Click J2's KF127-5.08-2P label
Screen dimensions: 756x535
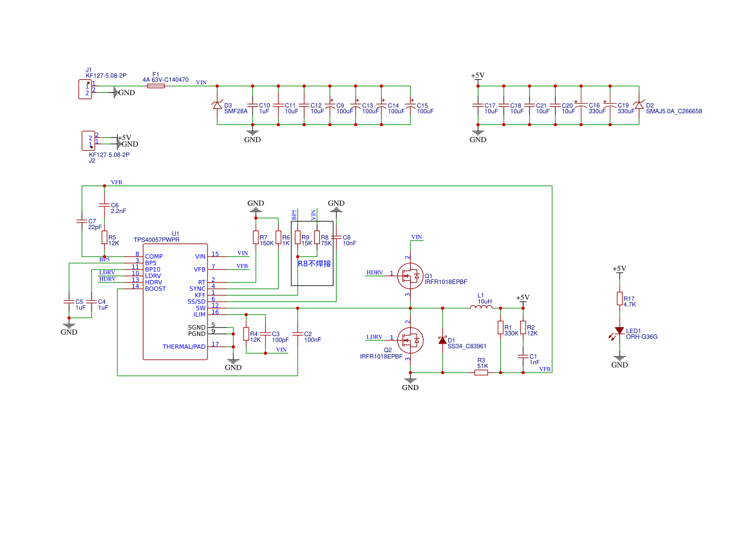pos(109,155)
